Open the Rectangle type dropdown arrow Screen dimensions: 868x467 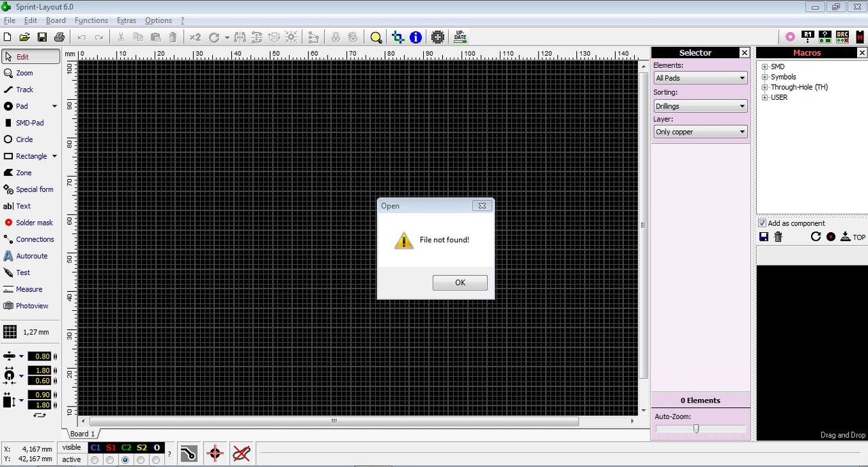click(54, 156)
